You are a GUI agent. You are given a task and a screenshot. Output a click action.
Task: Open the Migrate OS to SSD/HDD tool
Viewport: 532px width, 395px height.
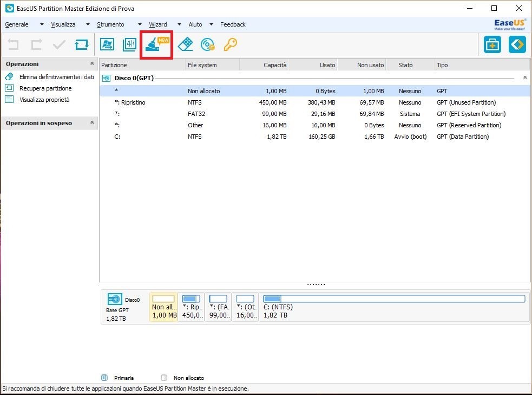[107, 45]
